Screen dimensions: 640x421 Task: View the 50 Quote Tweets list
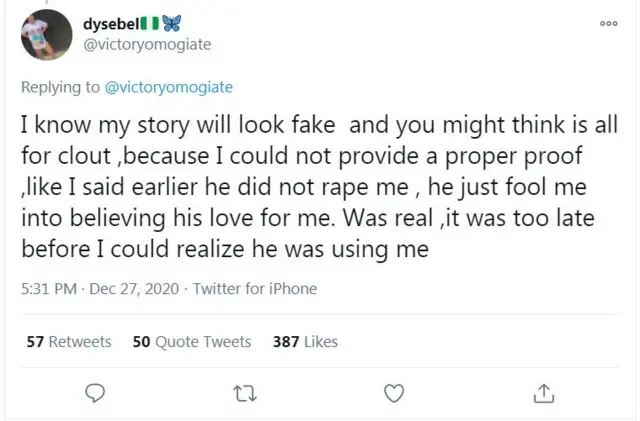point(192,341)
